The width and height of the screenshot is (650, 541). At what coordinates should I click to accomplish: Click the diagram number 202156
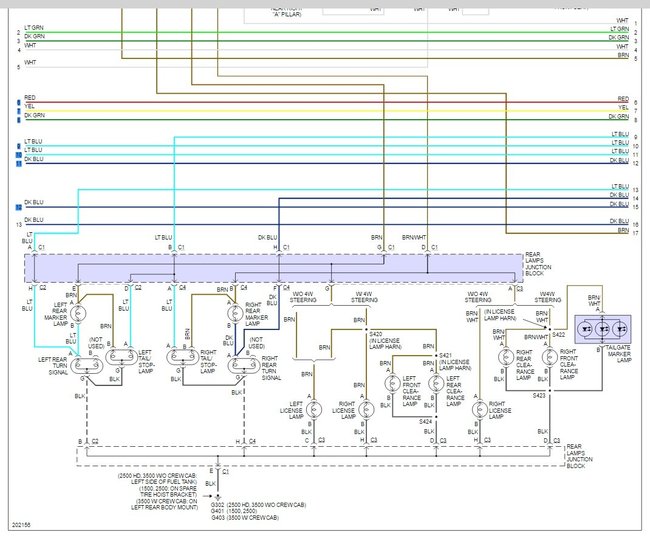click(21, 525)
